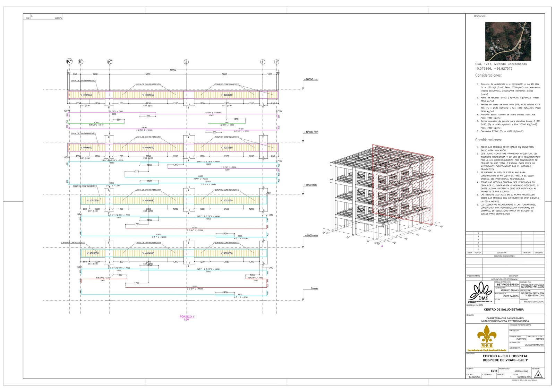555x392 pixels.
Task: Click ING ANDREW GONZÁLEZ in designer field
Action: click(x=532, y=285)
